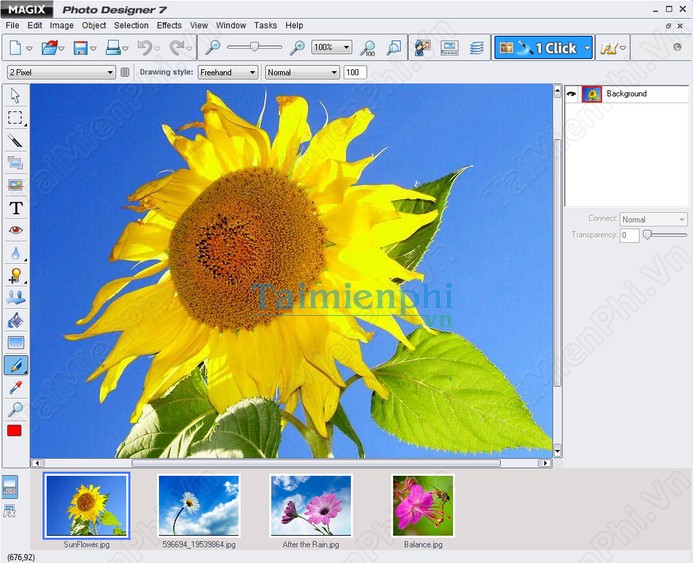Print the image
This screenshot has width=693, height=563.
pos(113,48)
